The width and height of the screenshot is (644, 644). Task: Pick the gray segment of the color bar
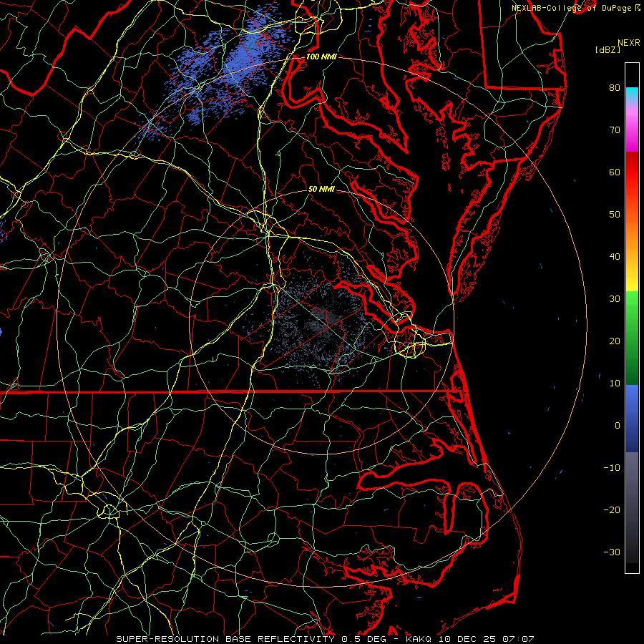point(632,507)
